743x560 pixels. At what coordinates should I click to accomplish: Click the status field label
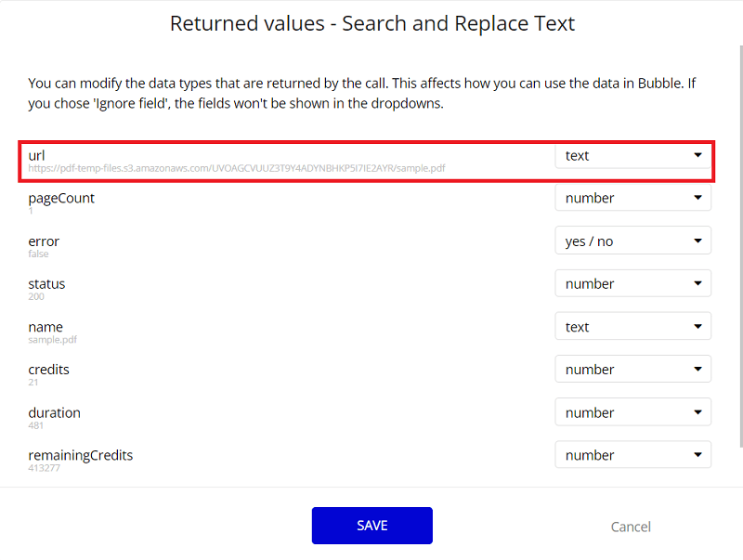pos(46,284)
